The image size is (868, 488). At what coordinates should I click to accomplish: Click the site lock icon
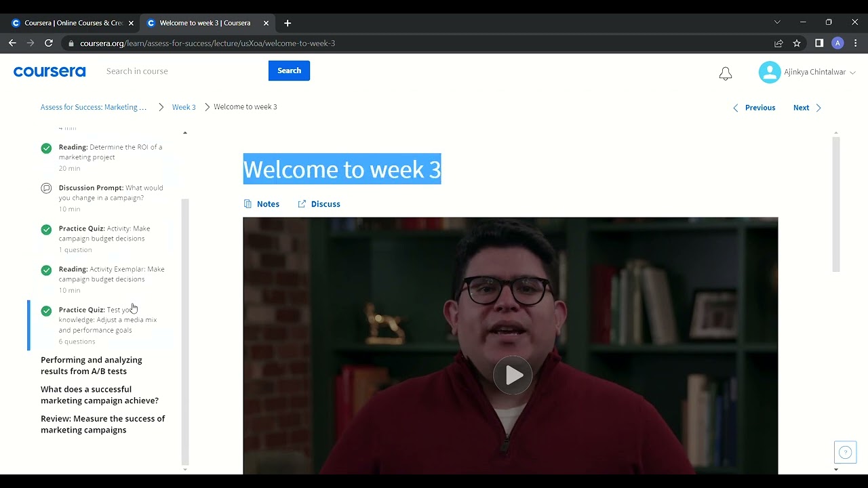click(71, 43)
